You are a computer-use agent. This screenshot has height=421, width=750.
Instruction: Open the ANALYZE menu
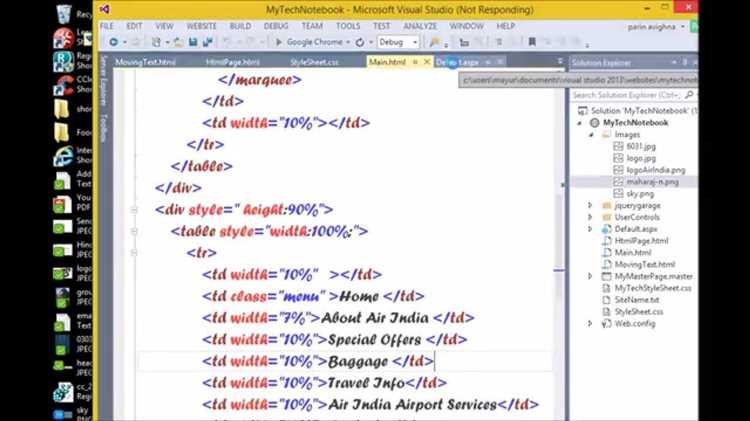pyautogui.click(x=420, y=26)
